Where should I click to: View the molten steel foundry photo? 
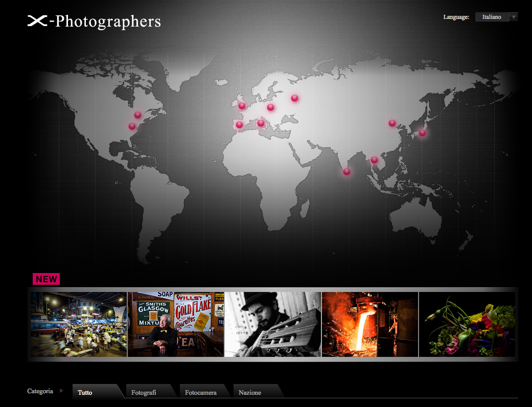point(369,324)
